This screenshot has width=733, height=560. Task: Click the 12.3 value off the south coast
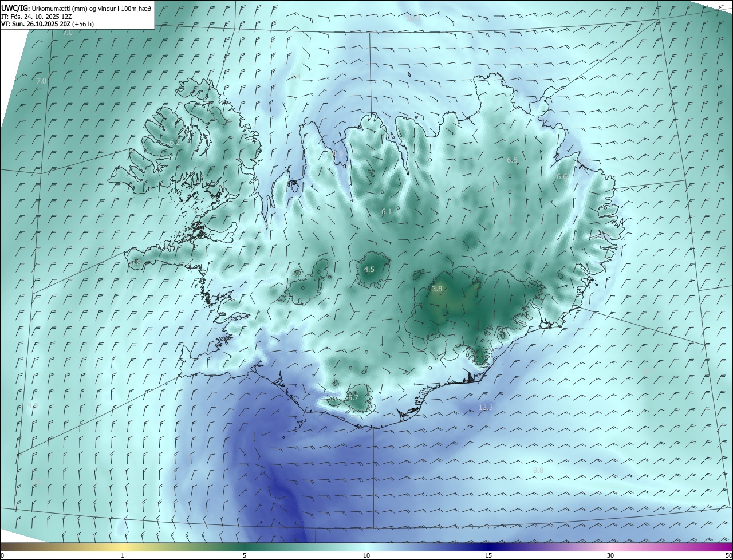click(x=486, y=408)
